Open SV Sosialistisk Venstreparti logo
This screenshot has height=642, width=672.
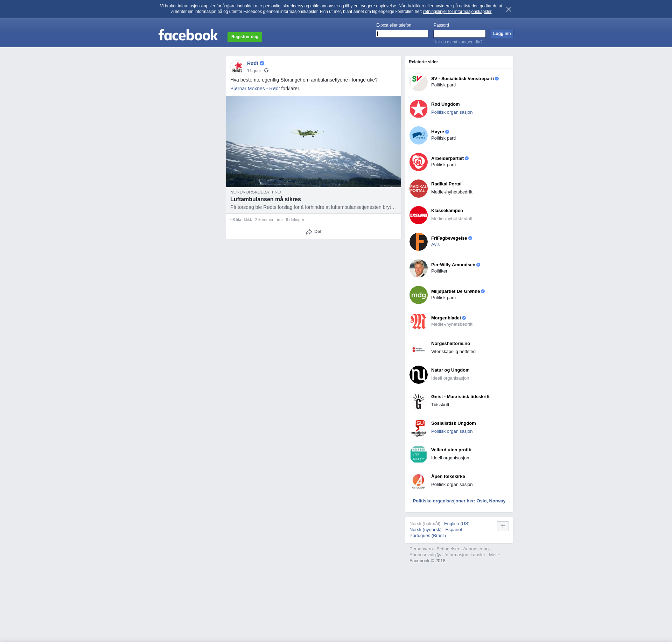click(x=419, y=82)
